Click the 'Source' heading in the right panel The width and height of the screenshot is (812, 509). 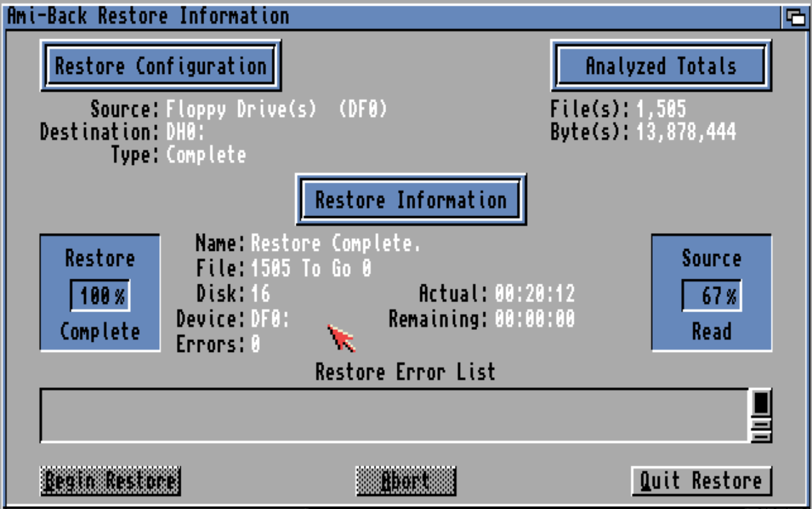(x=711, y=259)
